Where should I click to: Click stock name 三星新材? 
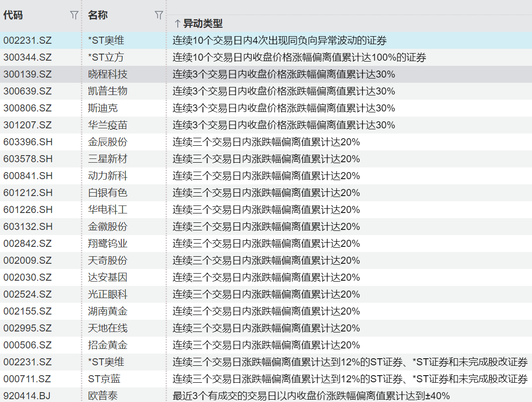[108, 159]
